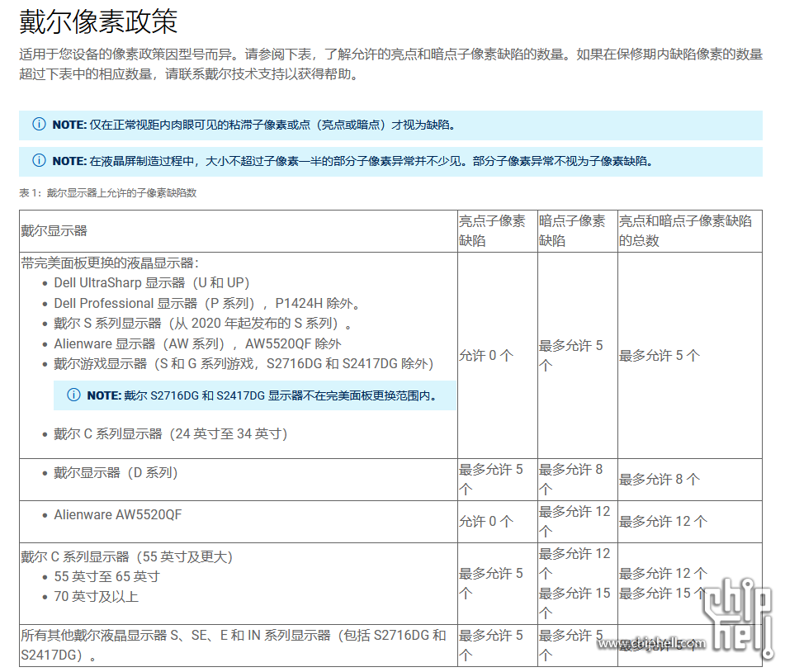Click dark defects 最多允许 15 个 in C 系列 row
This screenshot has height=672, width=785.
coord(575,603)
